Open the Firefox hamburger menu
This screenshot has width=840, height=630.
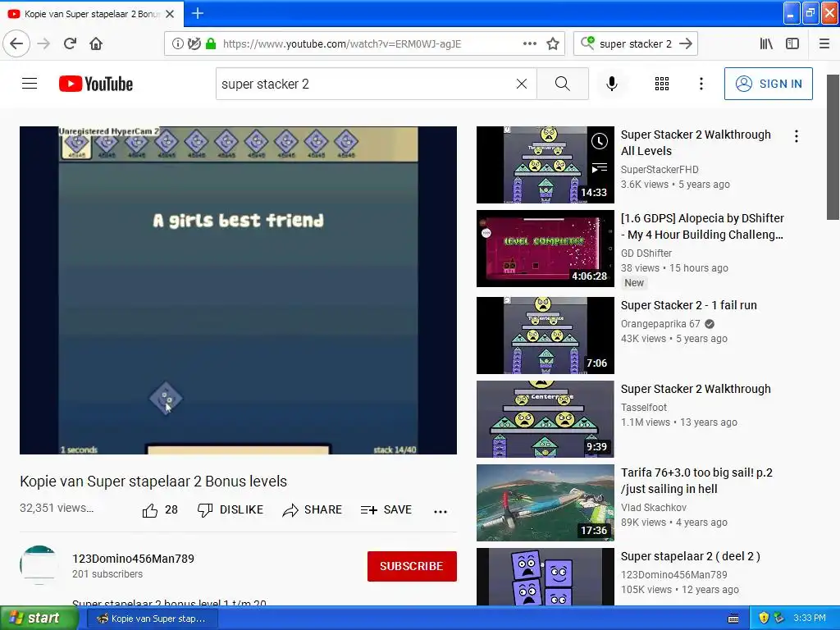pyautogui.click(x=824, y=44)
